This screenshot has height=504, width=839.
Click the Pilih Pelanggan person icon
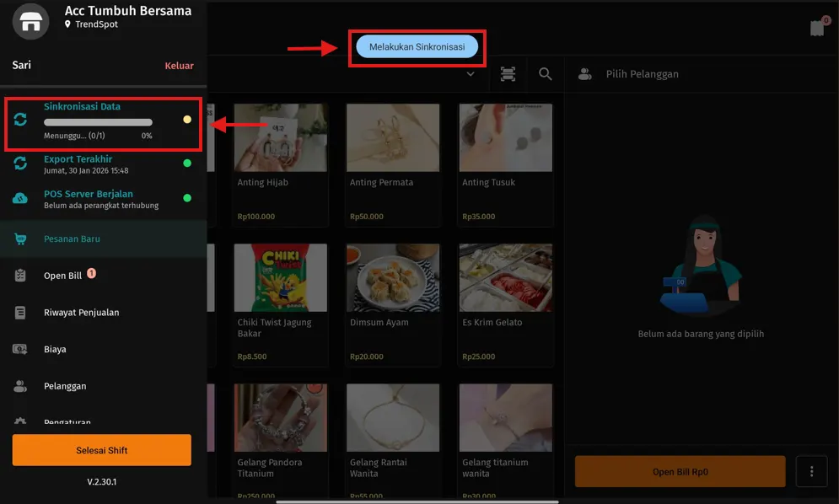point(584,74)
